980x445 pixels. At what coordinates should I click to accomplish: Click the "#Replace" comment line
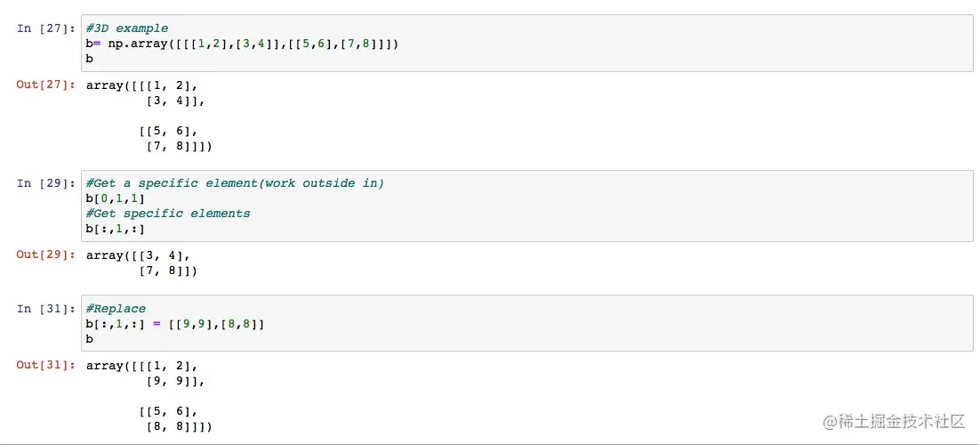(116, 309)
